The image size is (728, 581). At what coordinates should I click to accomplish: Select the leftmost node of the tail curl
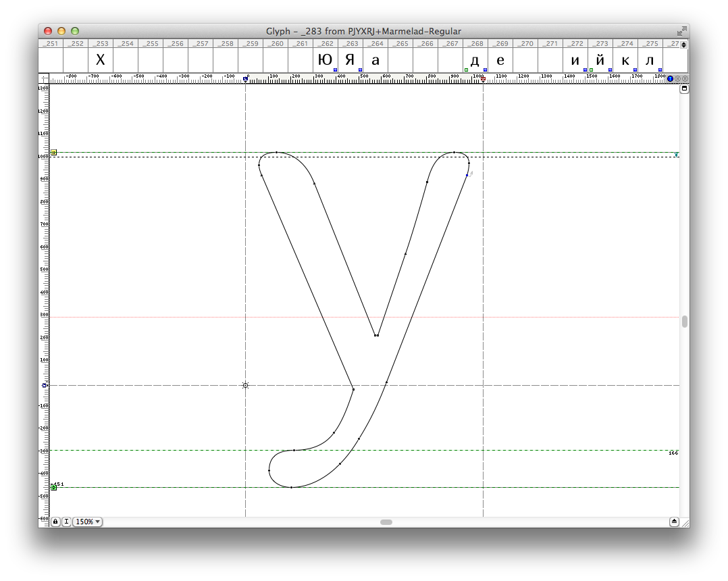coord(269,470)
